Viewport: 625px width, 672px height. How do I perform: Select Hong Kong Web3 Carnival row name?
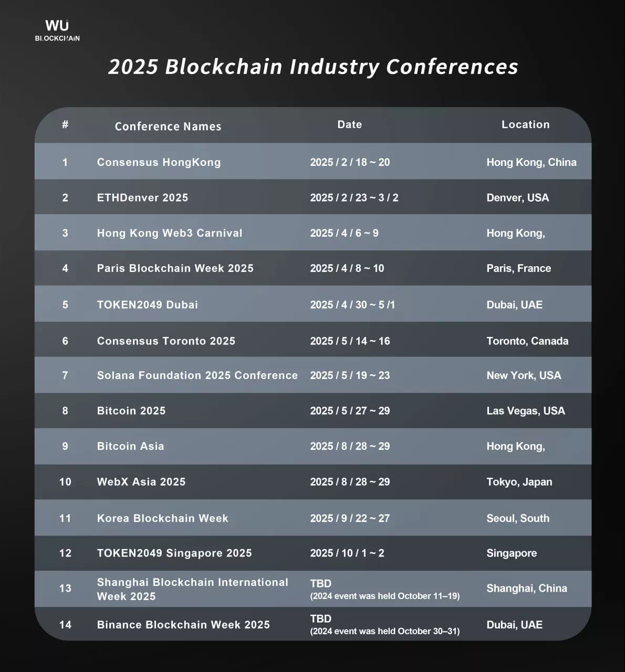pos(170,233)
